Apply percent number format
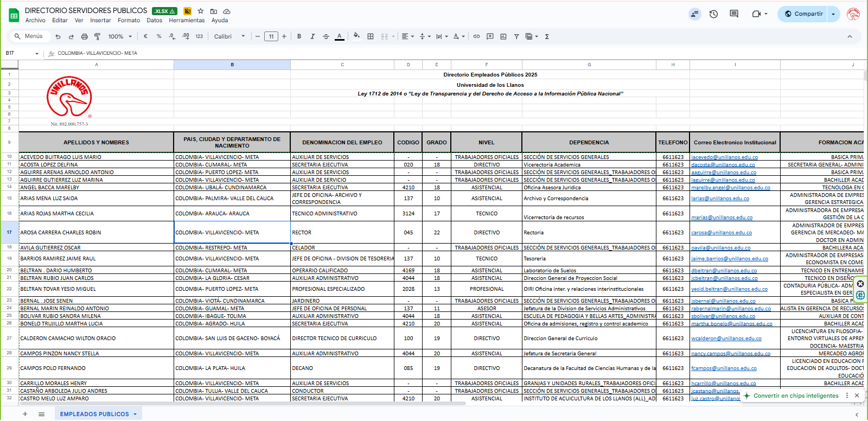The height and width of the screenshot is (421, 868). (159, 36)
